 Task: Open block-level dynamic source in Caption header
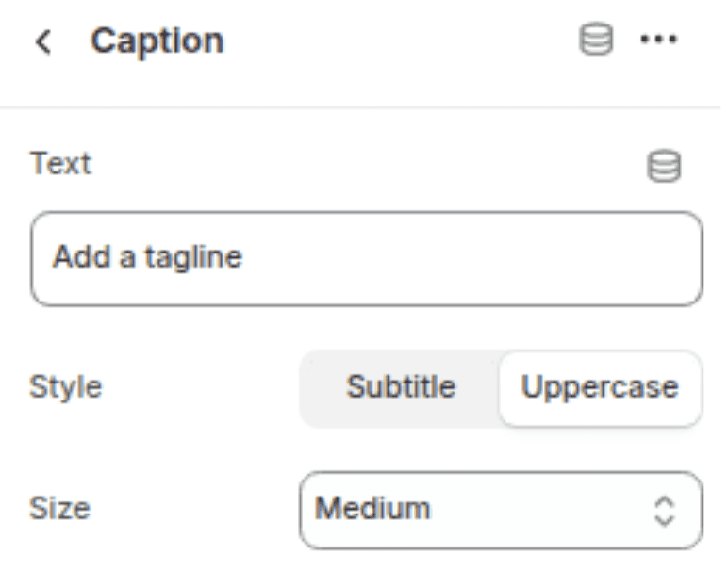(x=596, y=41)
